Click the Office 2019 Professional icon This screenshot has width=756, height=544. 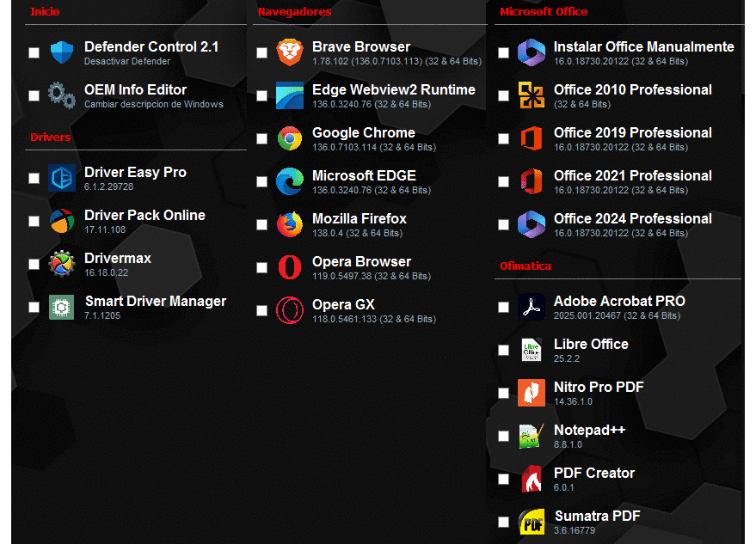coord(532,138)
